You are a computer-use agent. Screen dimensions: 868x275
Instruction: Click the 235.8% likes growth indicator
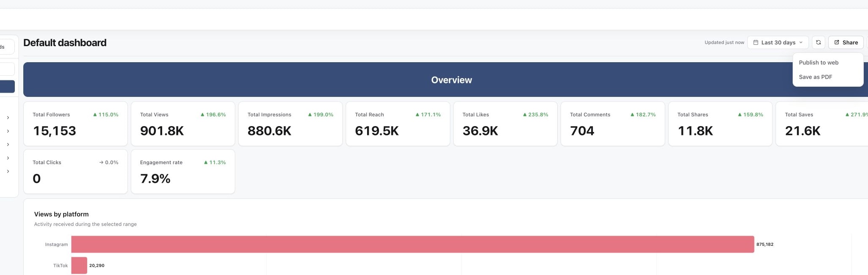536,115
